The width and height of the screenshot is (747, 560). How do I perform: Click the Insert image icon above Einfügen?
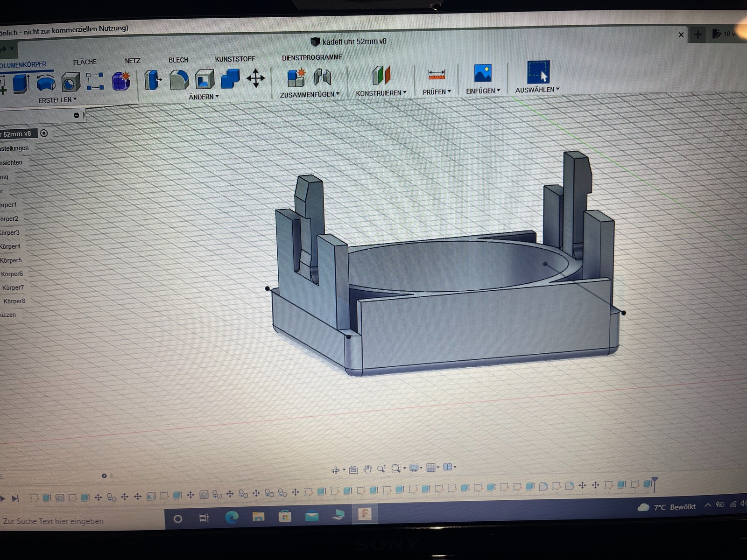[x=483, y=73]
